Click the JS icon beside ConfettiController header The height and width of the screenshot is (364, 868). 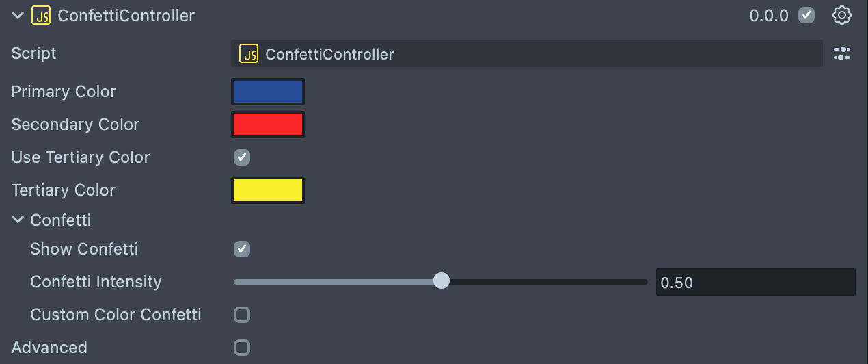pyautogui.click(x=41, y=15)
